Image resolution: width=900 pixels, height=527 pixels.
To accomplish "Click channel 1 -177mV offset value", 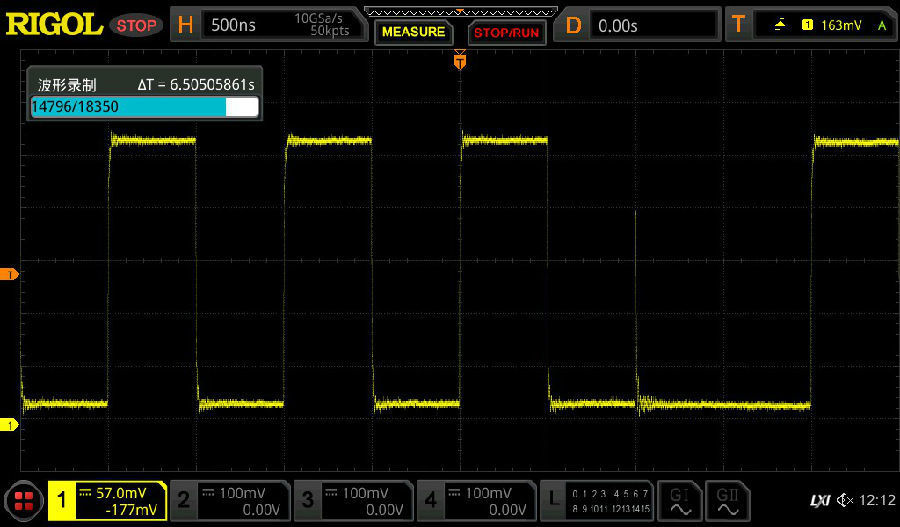I will (x=131, y=510).
